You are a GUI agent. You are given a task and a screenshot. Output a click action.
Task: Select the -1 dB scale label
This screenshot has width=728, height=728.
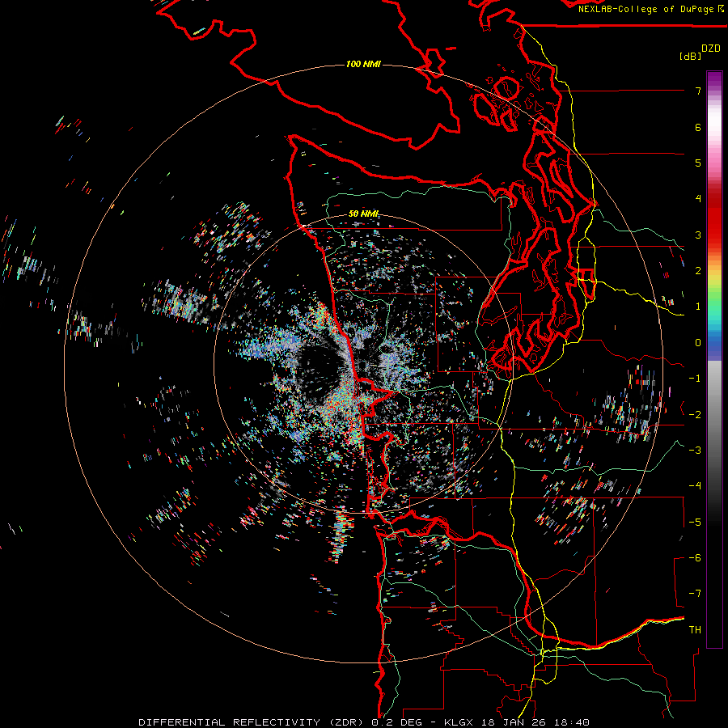click(x=695, y=379)
